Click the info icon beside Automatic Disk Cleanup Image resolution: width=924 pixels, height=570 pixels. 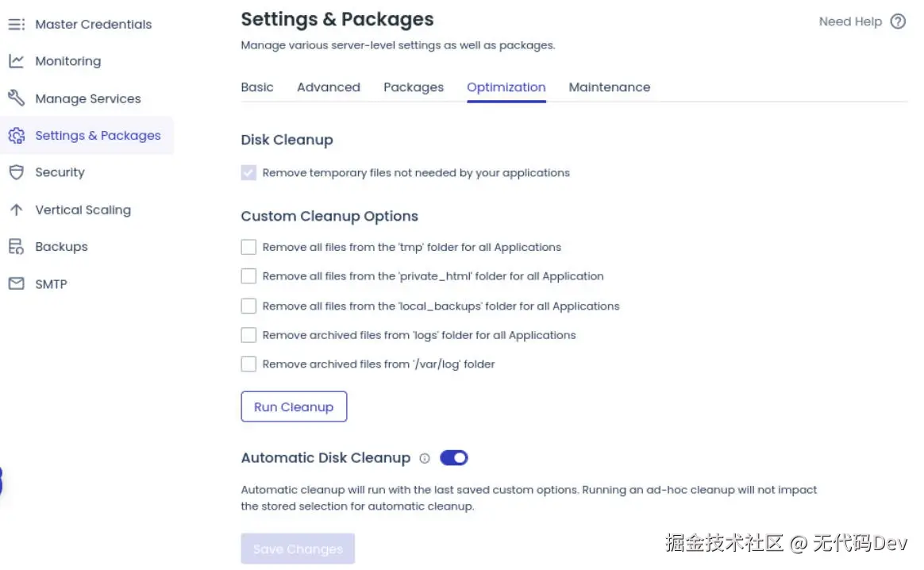click(425, 458)
